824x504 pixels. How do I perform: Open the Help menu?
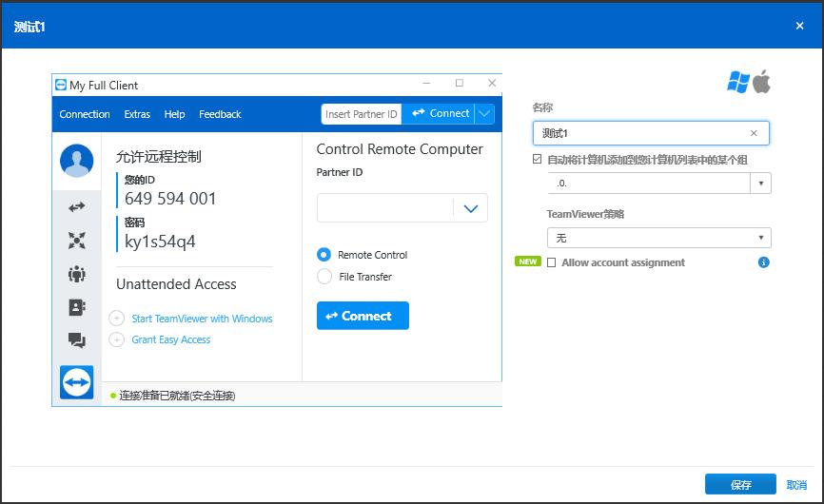tap(174, 114)
